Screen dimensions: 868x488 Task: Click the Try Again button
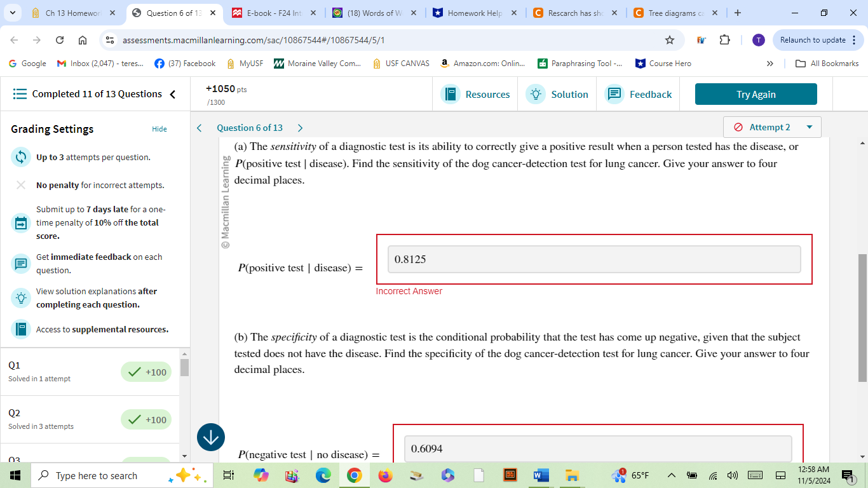pyautogui.click(x=756, y=93)
